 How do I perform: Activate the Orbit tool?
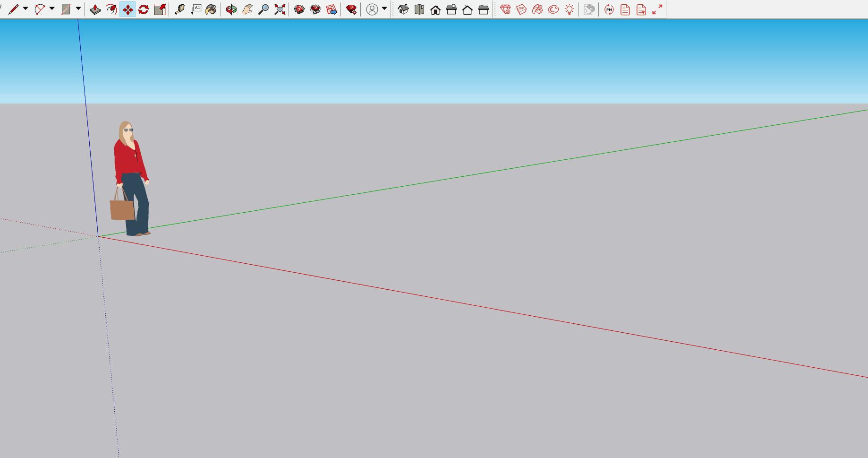(x=231, y=9)
